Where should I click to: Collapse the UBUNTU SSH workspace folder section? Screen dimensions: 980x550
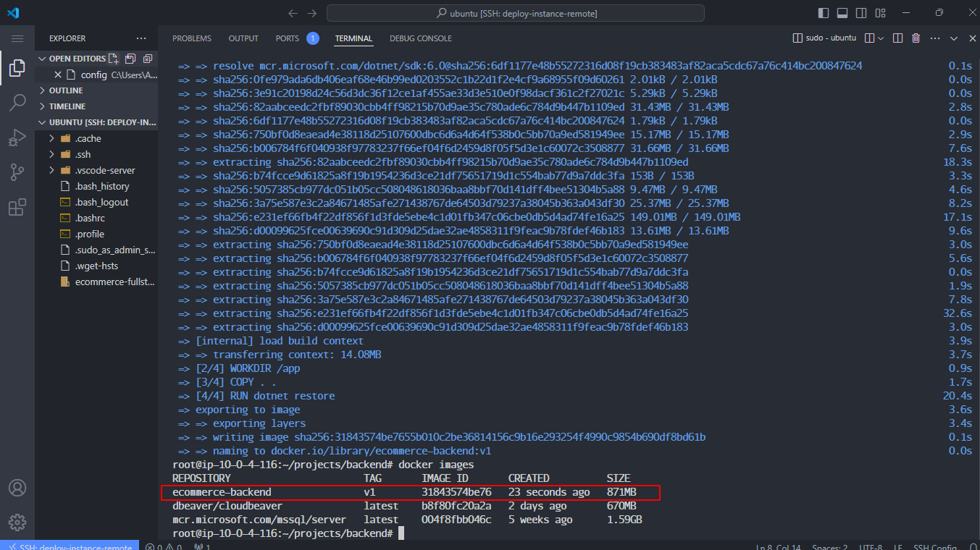[97, 122]
